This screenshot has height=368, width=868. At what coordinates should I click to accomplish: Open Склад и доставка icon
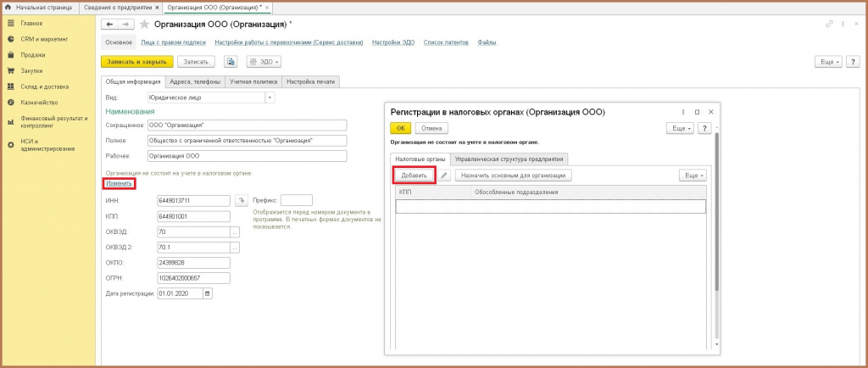[x=10, y=86]
